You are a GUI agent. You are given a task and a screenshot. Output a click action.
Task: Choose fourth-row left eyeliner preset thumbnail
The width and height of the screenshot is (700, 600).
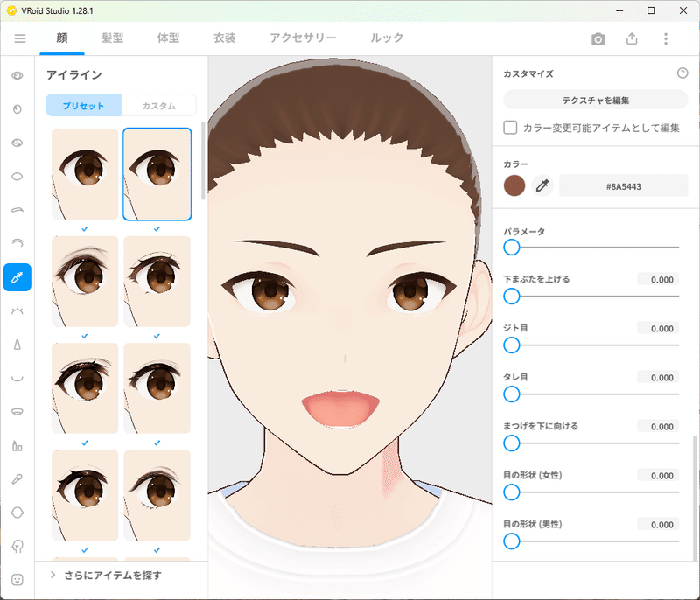click(x=85, y=495)
